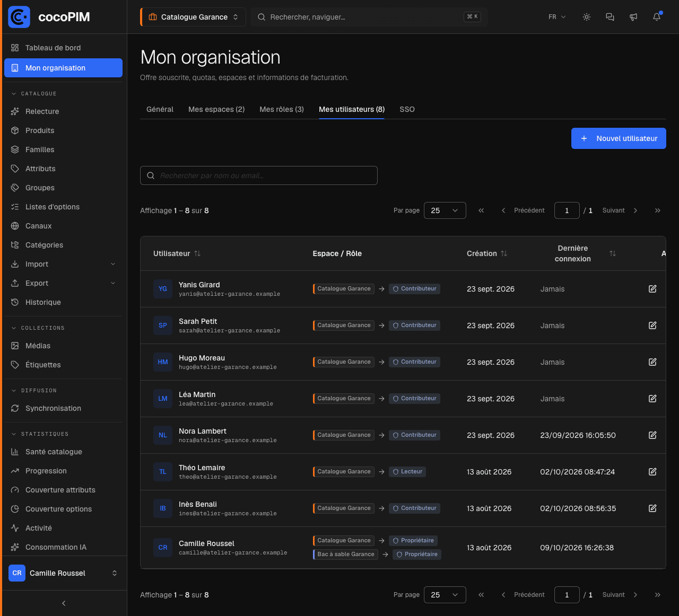Viewport: 679px width, 616px height.
Task: Switch to Mes espaces (2) tab
Action: pyautogui.click(x=216, y=109)
